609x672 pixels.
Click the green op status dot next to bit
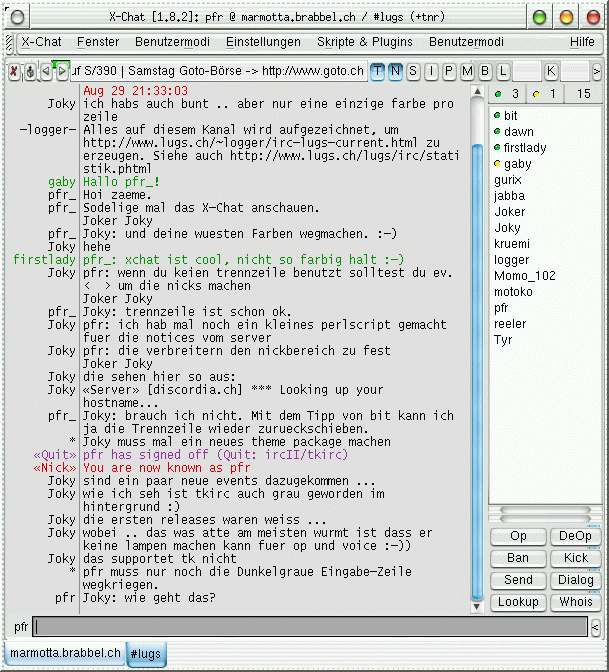[x=497, y=116]
